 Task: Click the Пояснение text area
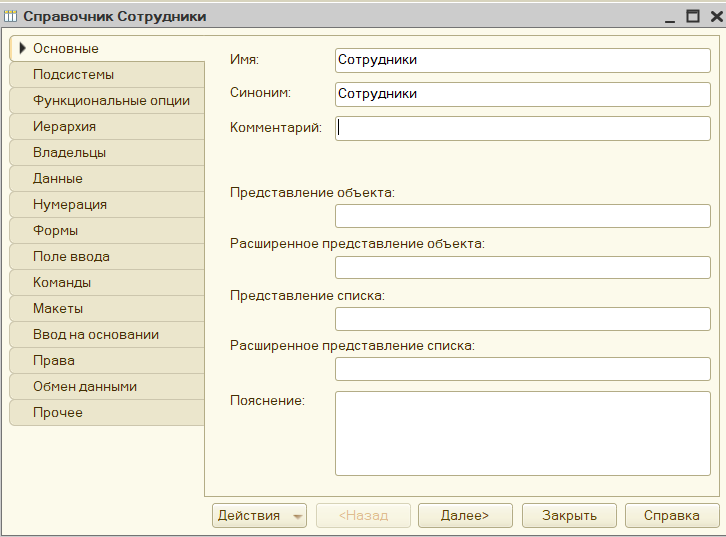click(x=523, y=433)
